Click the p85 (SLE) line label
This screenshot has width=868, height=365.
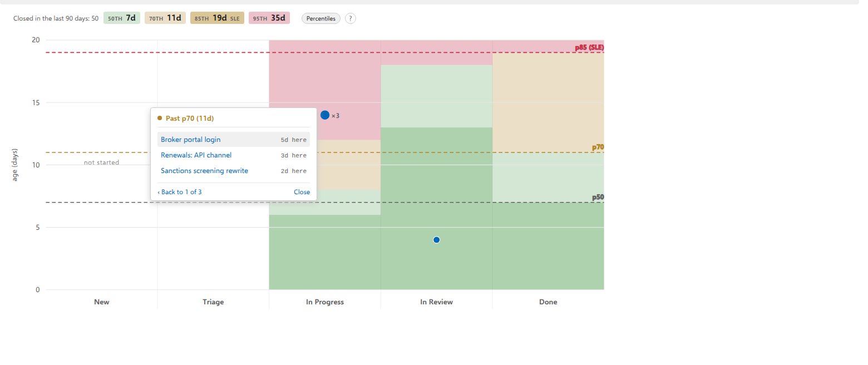(589, 48)
